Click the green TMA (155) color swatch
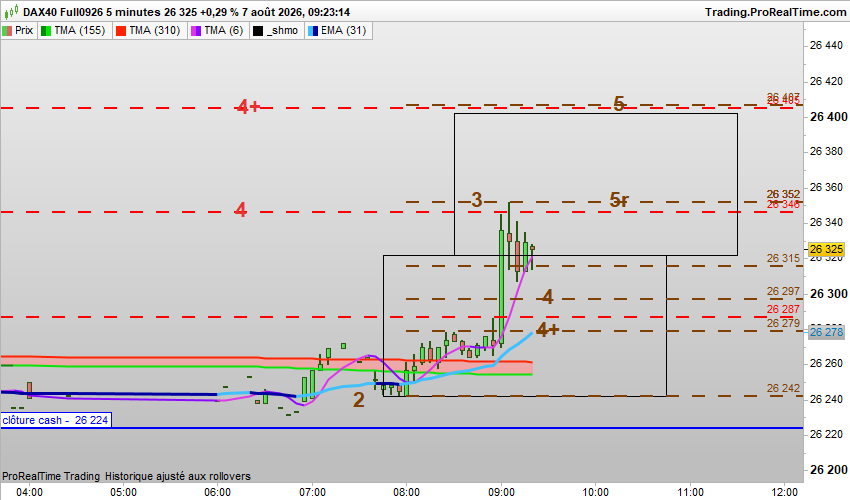This screenshot has height=500, width=850. point(46,31)
